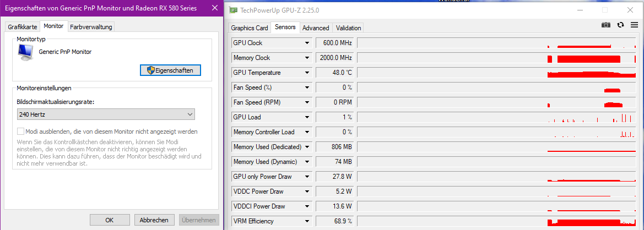Close the monitor properties dialog
The height and width of the screenshot is (230, 644).
(214, 8)
